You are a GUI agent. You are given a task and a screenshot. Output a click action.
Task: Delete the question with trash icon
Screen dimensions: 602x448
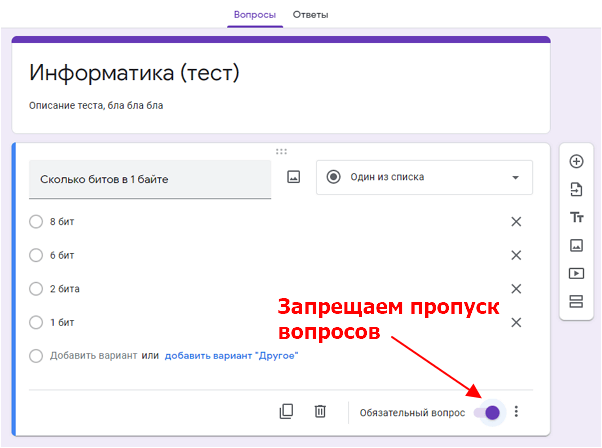click(x=320, y=412)
